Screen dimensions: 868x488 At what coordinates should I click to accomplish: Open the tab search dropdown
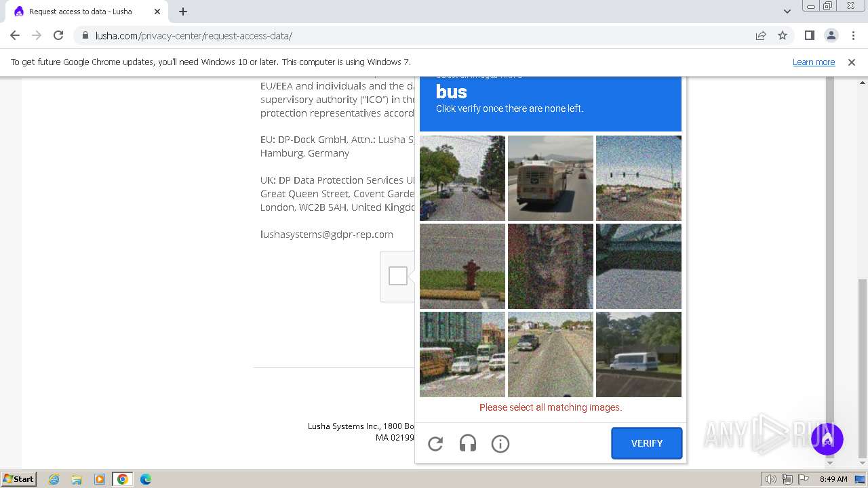pyautogui.click(x=787, y=12)
